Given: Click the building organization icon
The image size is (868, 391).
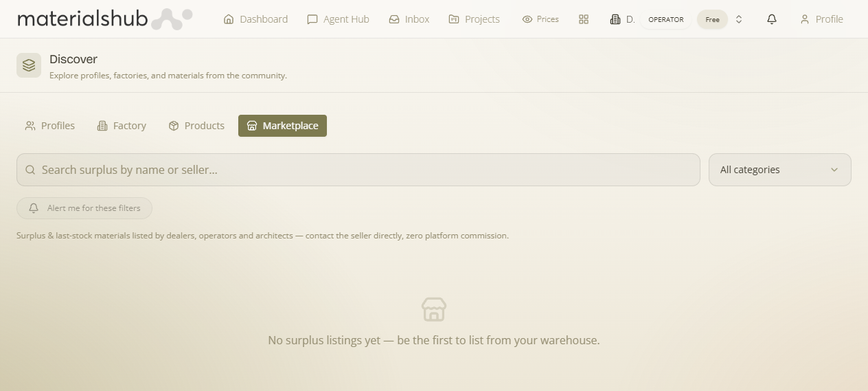Looking at the screenshot, I should (x=615, y=19).
